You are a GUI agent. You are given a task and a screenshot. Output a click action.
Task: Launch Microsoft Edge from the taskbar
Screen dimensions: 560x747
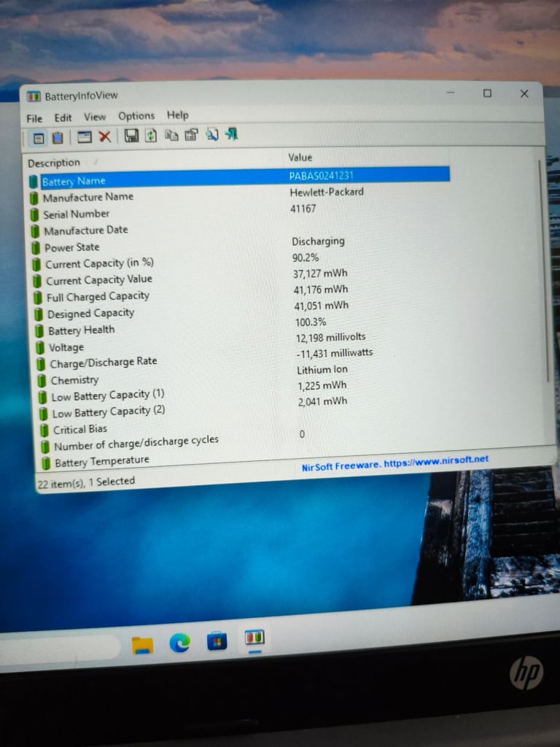[x=180, y=643]
